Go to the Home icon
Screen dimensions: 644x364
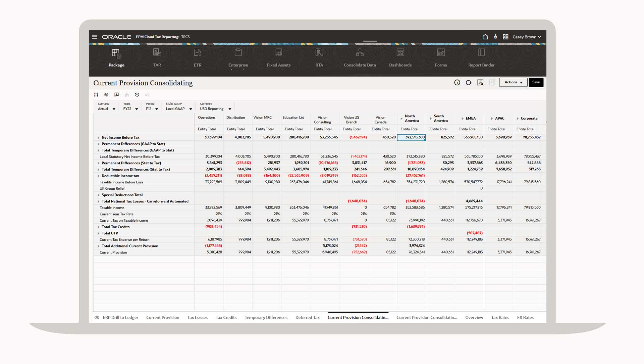click(485, 37)
